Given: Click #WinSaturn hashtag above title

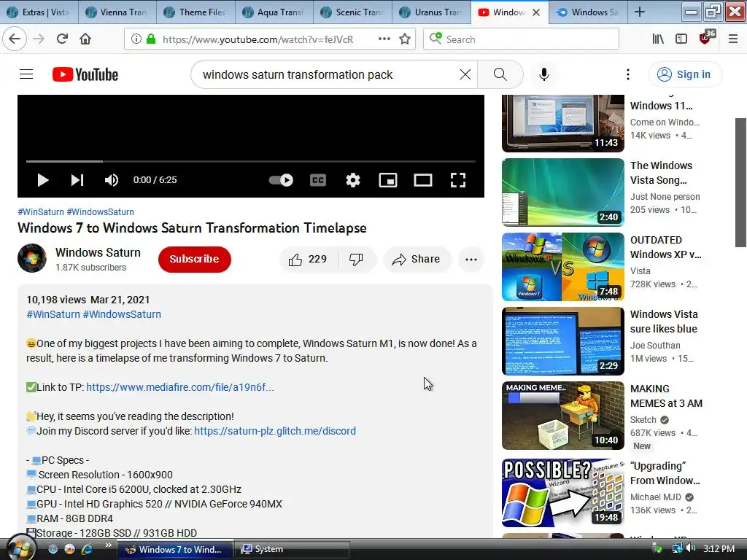Looking at the screenshot, I should pos(41,212).
